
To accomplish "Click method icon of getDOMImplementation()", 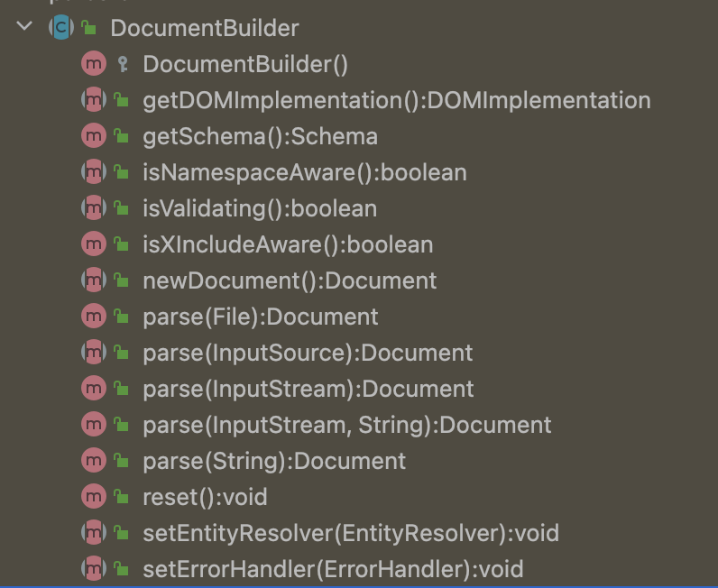I will (94, 99).
